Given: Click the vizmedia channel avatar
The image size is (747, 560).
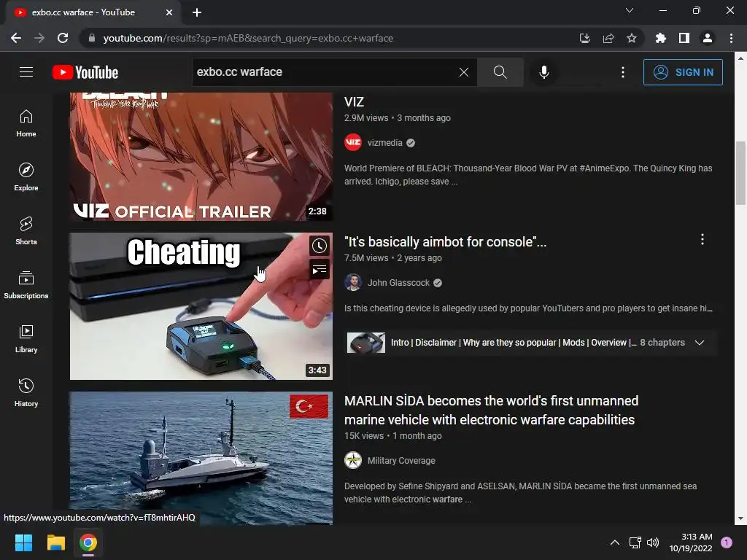Looking at the screenshot, I should tap(353, 142).
